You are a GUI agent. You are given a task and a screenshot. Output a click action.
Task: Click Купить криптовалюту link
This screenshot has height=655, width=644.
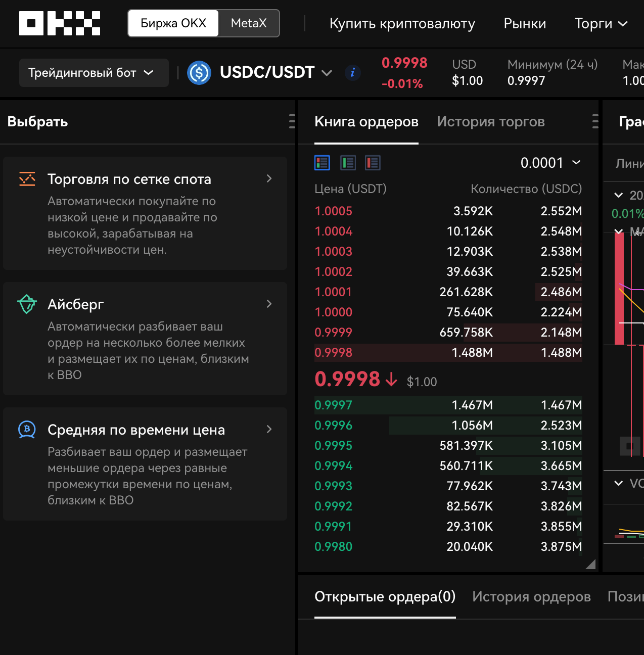(402, 24)
